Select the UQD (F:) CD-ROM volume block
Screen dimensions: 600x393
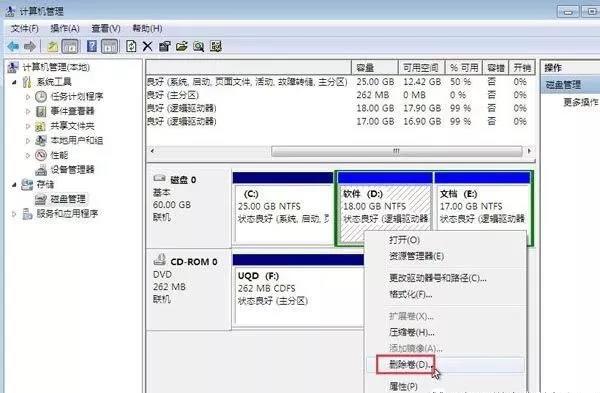298,289
